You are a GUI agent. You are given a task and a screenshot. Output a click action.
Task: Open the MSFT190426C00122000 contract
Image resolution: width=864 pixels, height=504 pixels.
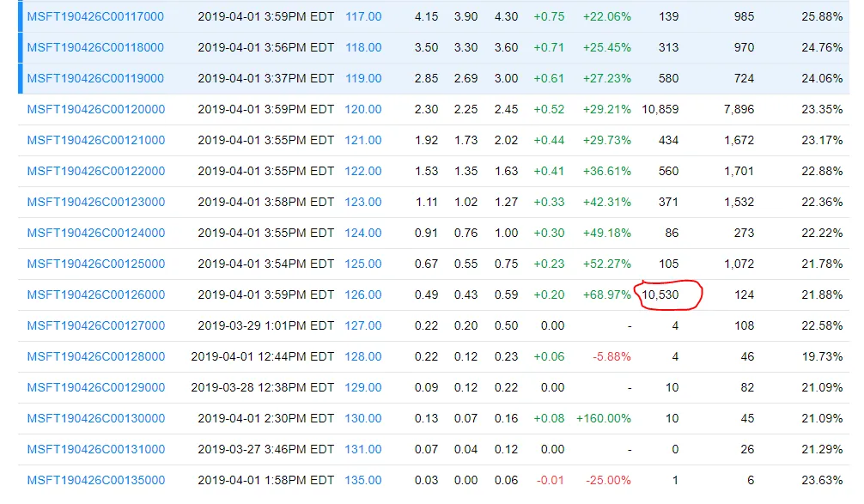(95, 171)
